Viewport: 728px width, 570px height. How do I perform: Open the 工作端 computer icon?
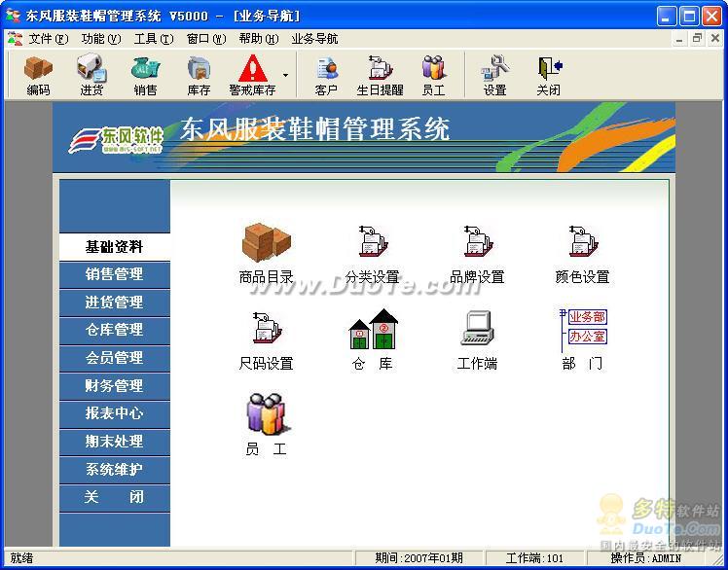(477, 340)
